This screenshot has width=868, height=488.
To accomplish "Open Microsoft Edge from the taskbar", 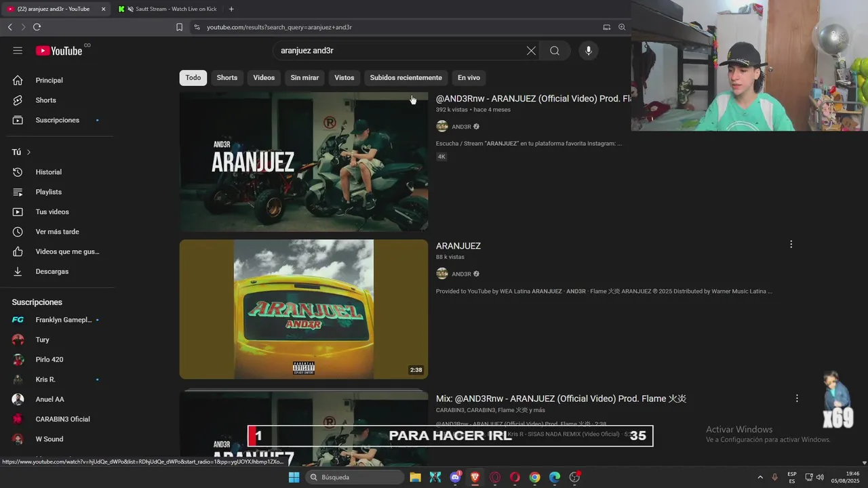I will (x=554, y=477).
